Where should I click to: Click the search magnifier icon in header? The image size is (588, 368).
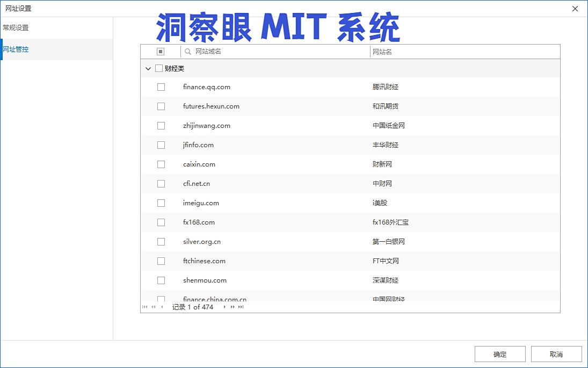(x=188, y=52)
